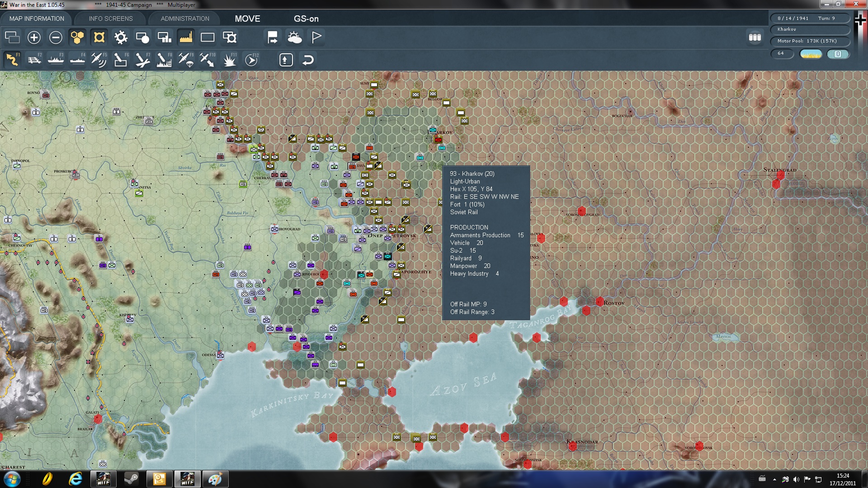Toggle the hex grid display
The image size is (868, 488).
[77, 37]
